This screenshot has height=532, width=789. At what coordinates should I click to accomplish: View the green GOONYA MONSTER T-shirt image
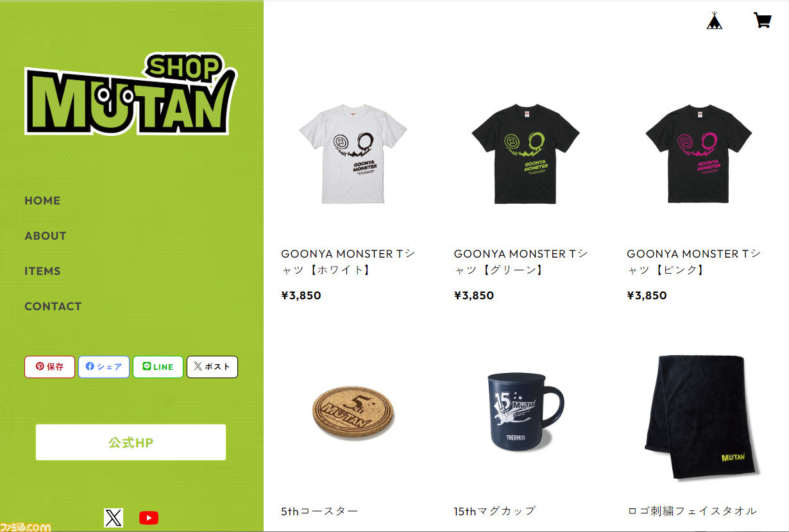(x=525, y=154)
